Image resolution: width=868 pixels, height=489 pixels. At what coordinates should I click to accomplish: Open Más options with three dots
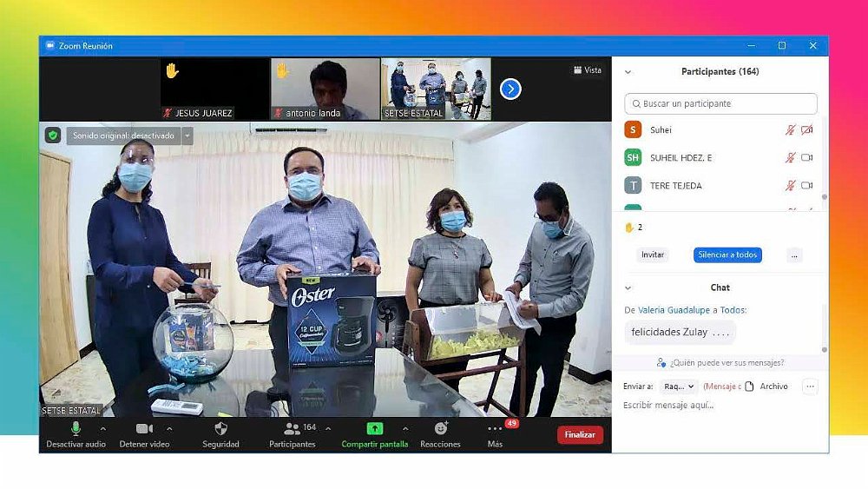(495, 429)
